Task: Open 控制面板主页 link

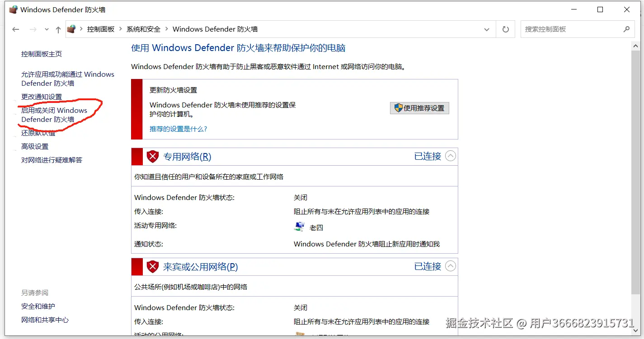Action: point(42,54)
